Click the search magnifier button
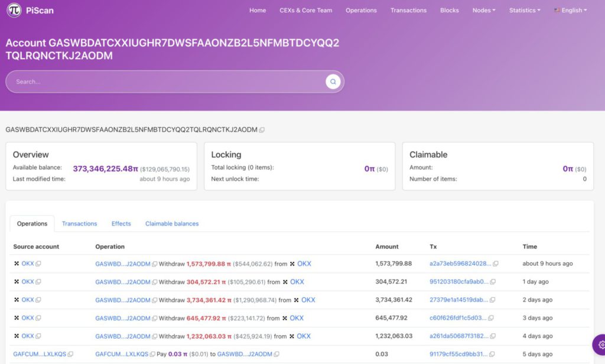This screenshot has height=364, width=605. [x=333, y=82]
